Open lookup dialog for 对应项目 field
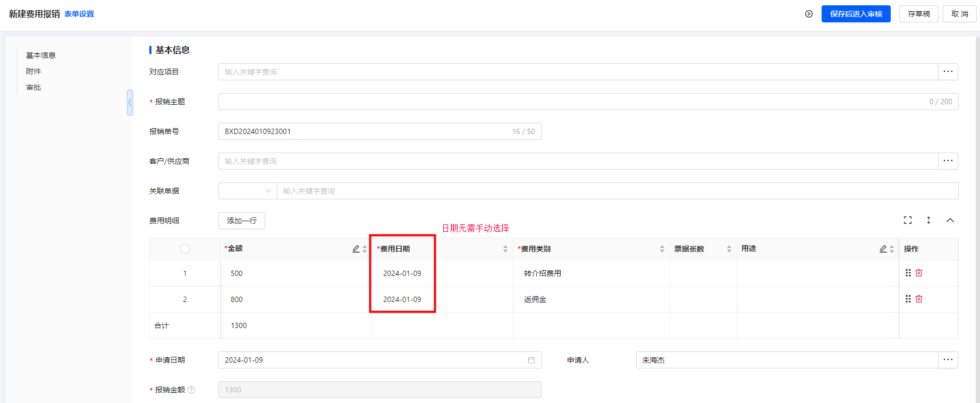 click(x=948, y=72)
